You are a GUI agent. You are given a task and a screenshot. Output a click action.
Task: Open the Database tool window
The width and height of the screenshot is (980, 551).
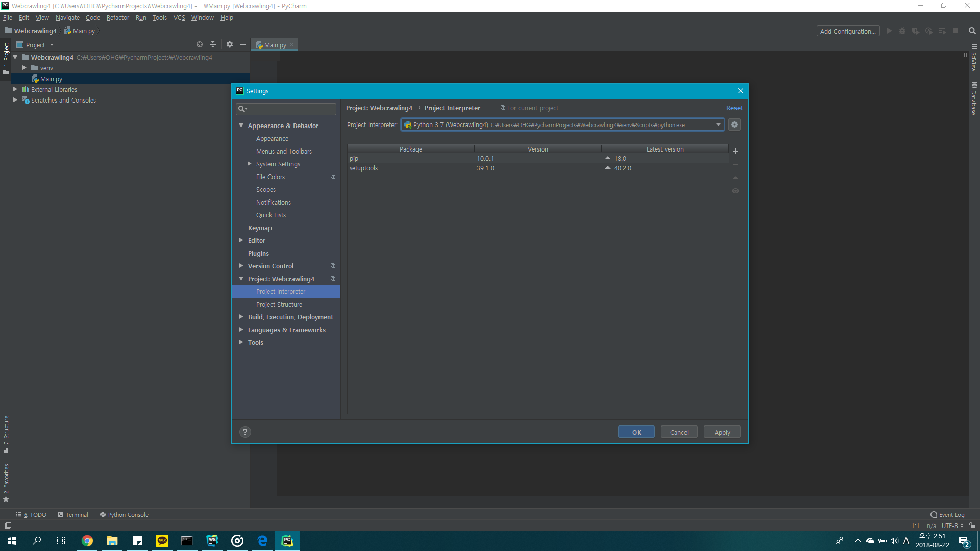tap(974, 98)
